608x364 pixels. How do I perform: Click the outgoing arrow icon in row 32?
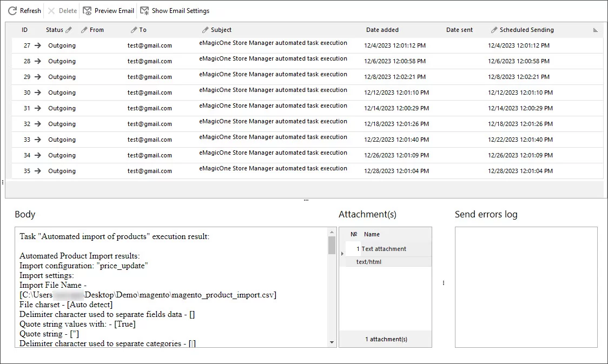[x=38, y=124]
